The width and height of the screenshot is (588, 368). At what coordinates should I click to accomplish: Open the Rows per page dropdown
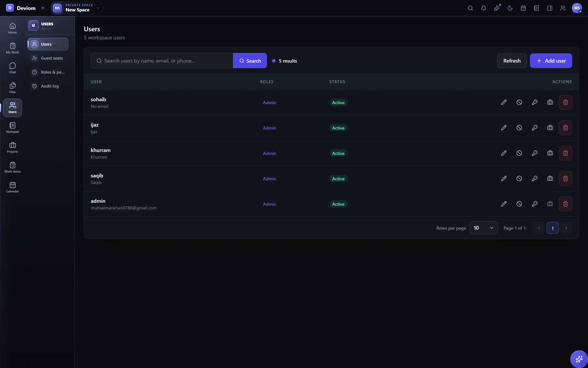(x=483, y=228)
